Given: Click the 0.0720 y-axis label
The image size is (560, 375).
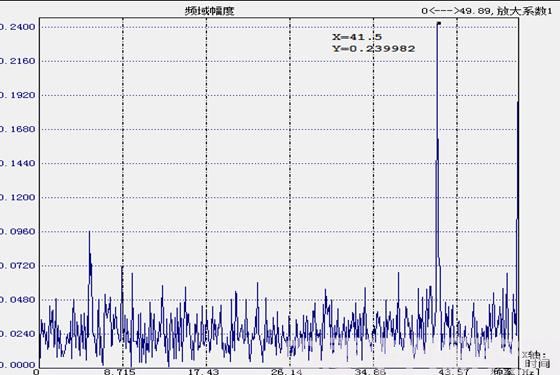Looking at the screenshot, I should [x=17, y=265].
